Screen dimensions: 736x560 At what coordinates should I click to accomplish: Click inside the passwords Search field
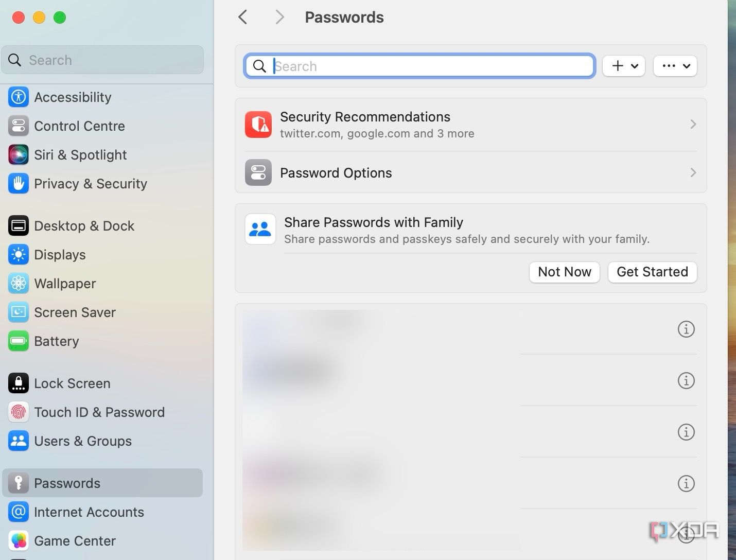coord(419,66)
